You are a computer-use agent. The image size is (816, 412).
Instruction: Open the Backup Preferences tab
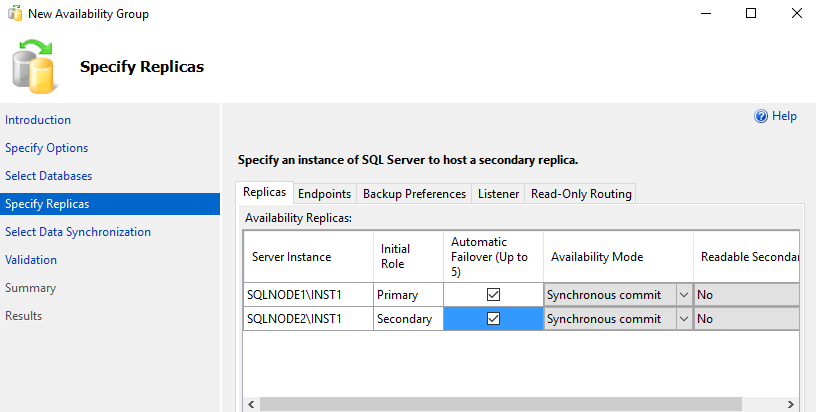click(x=414, y=194)
